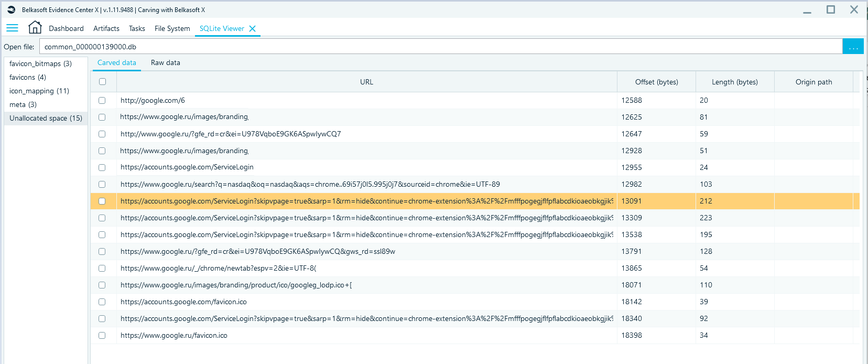The image size is (868, 364).
Task: Click the Open file path field
Action: pyautogui.click(x=441, y=47)
